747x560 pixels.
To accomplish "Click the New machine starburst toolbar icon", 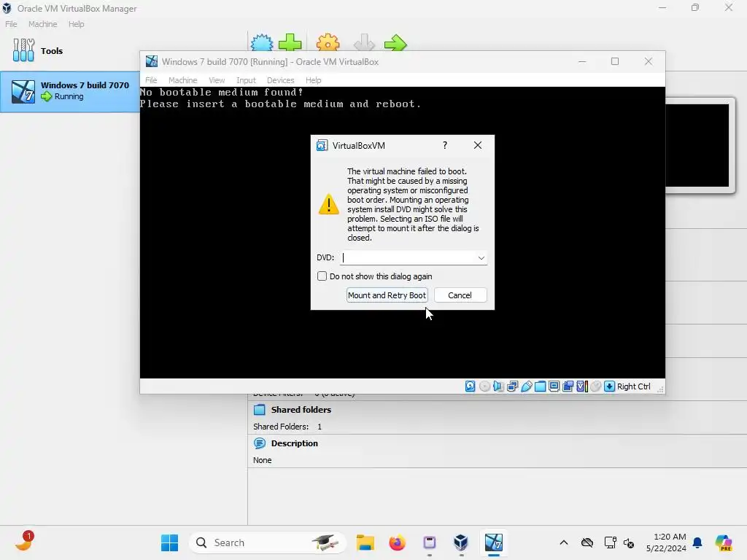I will tap(262, 43).
